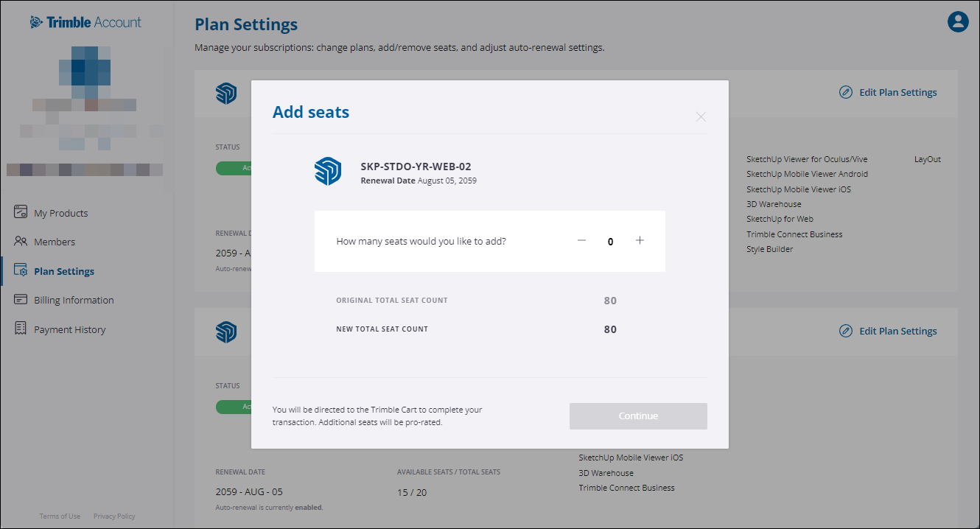
Task: Click the Trimble Account logo
Action: [85, 21]
